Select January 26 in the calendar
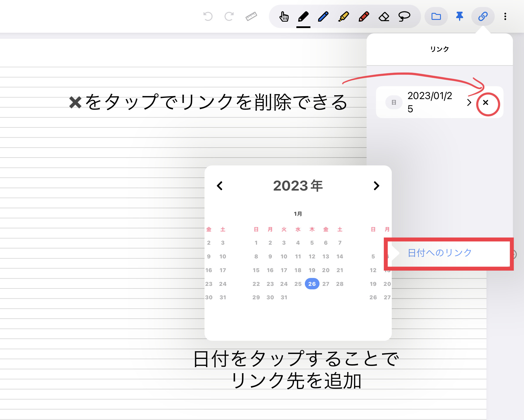Viewport: 524px width, 420px height. [312, 284]
